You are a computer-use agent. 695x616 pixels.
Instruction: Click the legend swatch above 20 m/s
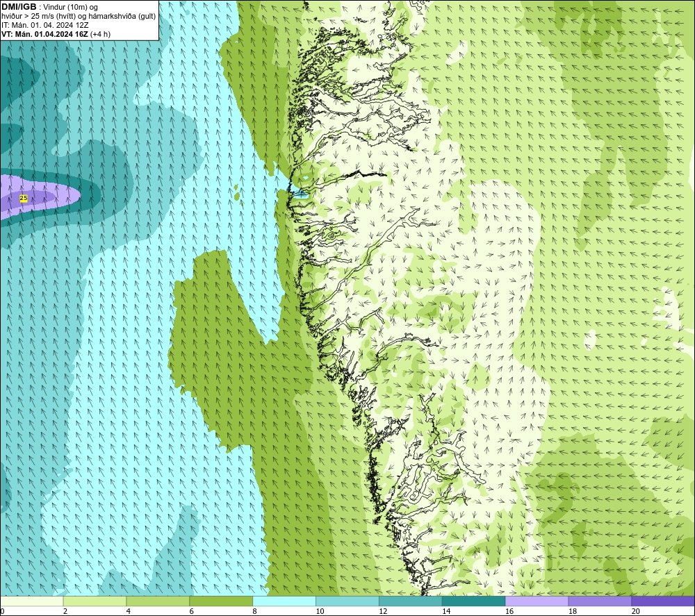[663, 601]
